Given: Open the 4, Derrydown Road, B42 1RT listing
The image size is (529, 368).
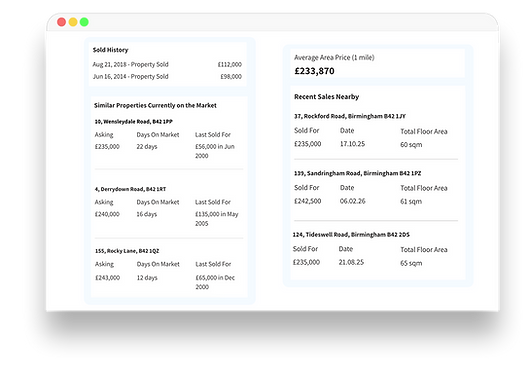Looking at the screenshot, I should 130,189.
